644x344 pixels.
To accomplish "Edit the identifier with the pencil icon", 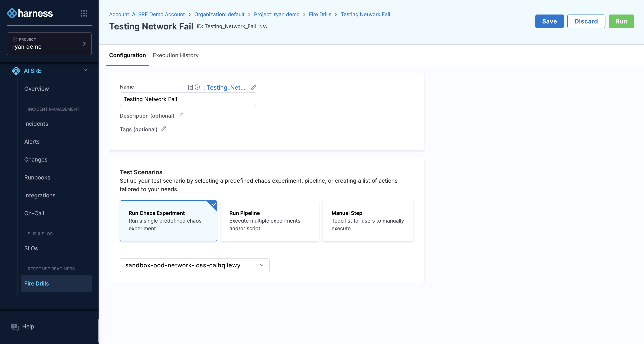I will click(x=253, y=87).
